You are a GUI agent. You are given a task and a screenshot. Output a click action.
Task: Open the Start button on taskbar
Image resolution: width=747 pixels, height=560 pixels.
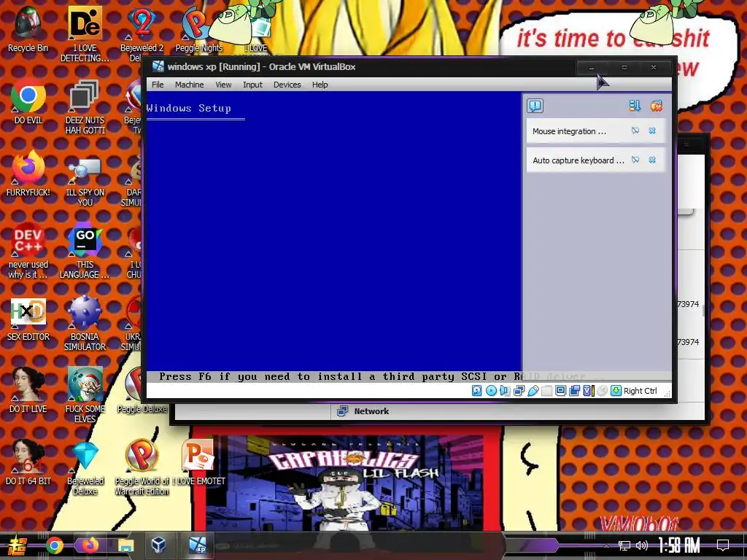coord(18,545)
